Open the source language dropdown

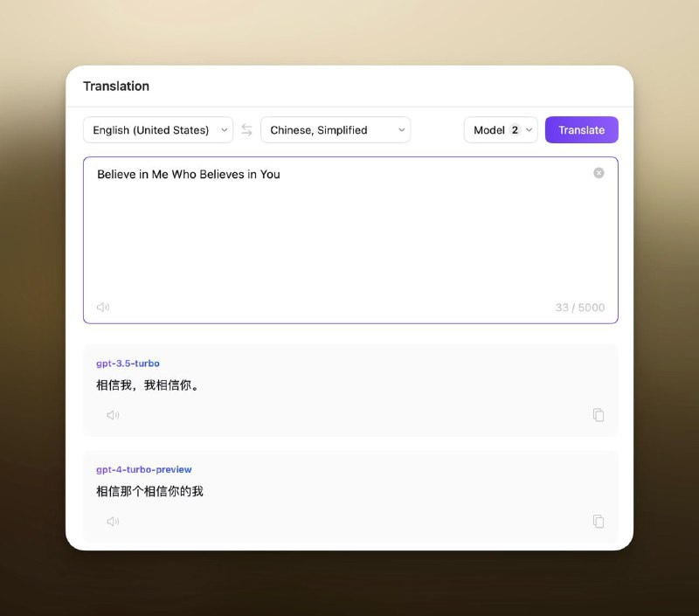pyautogui.click(x=157, y=129)
